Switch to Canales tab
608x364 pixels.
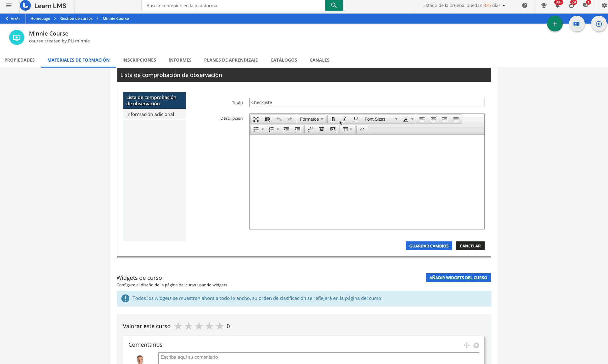tap(319, 60)
